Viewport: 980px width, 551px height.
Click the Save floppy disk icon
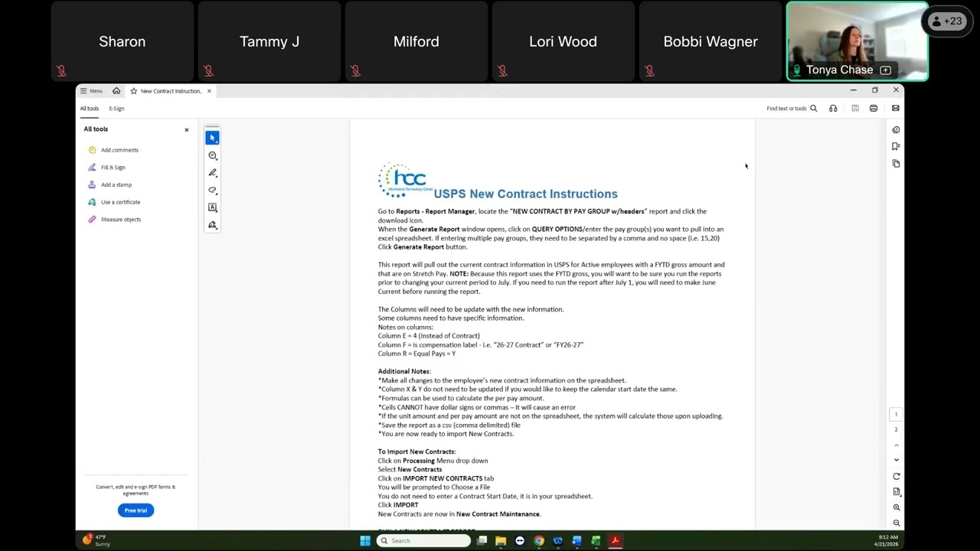855,109
